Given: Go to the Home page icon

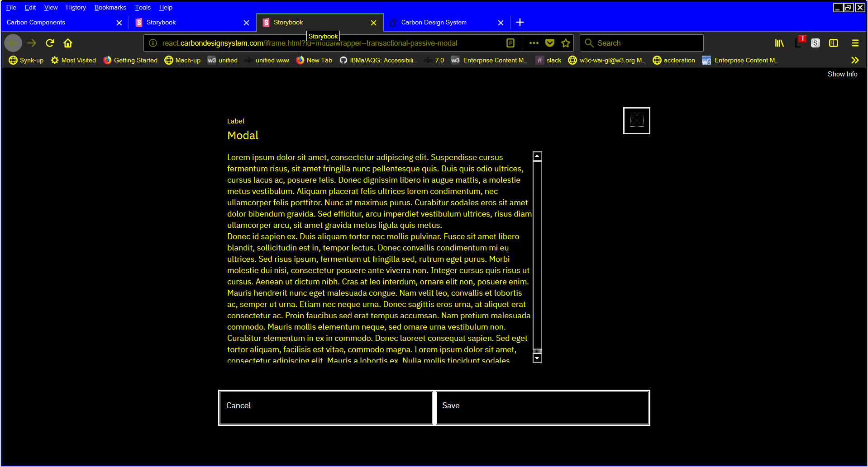Looking at the screenshot, I should tap(68, 43).
